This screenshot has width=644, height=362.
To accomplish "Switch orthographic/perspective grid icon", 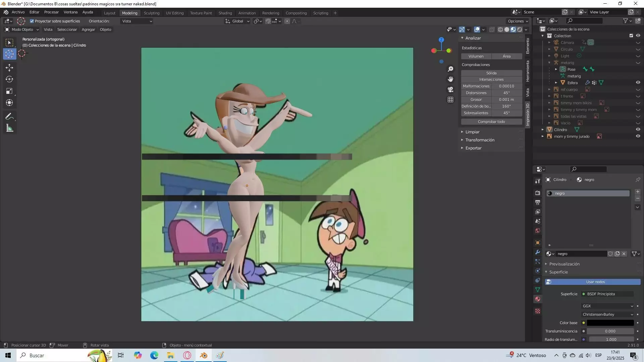I will pos(450,100).
